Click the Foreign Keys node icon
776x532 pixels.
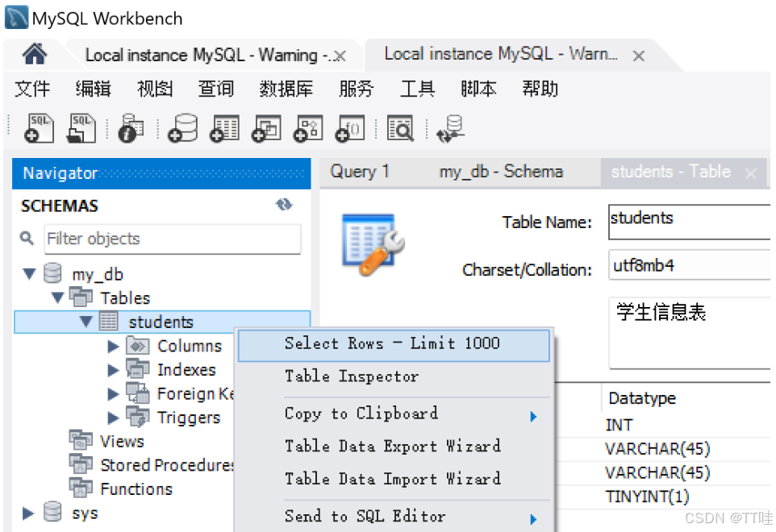click(138, 393)
